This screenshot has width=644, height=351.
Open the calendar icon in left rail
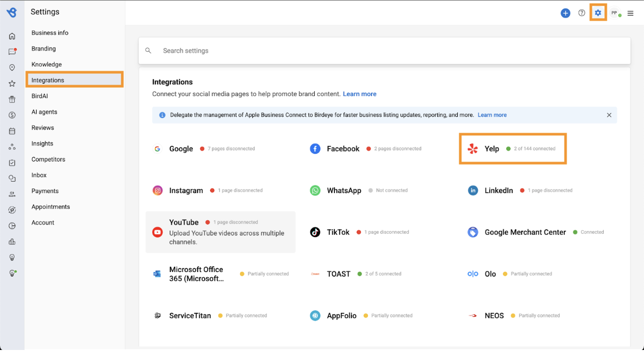[x=12, y=131]
